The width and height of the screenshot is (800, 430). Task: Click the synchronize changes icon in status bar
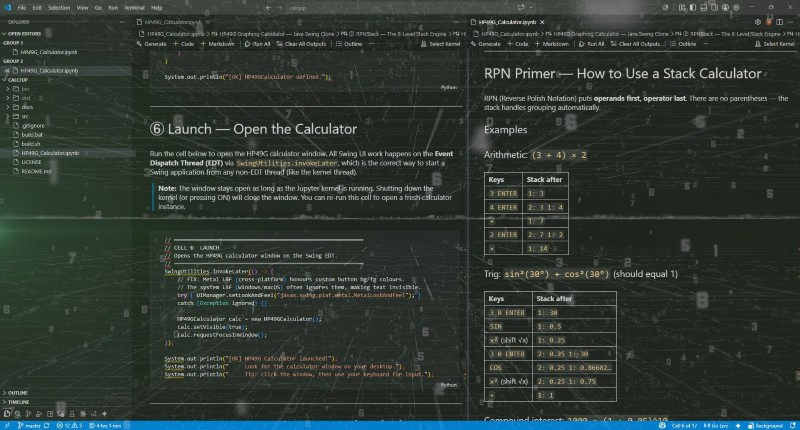point(46,425)
